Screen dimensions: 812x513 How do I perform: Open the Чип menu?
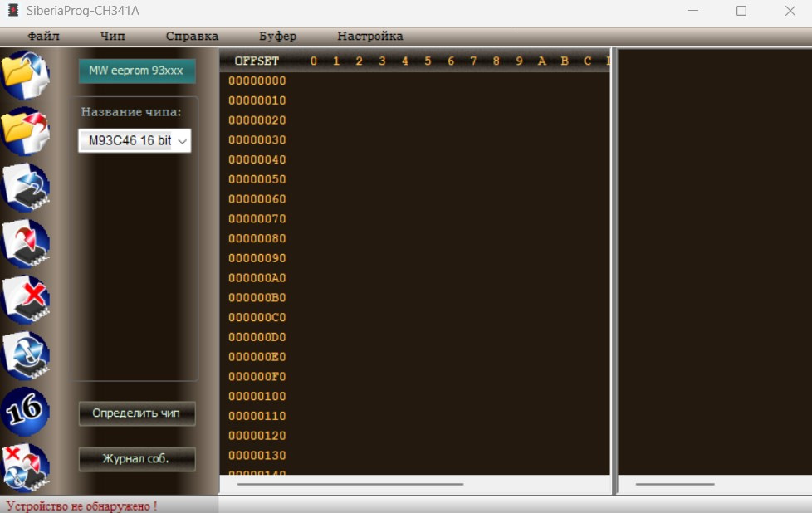click(x=112, y=36)
